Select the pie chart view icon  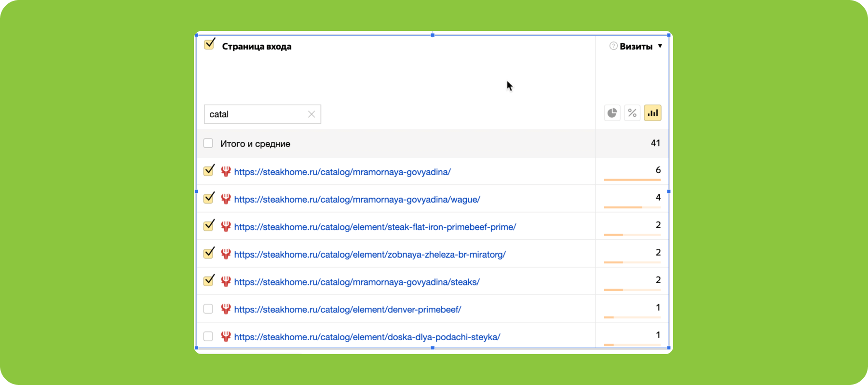coord(612,113)
